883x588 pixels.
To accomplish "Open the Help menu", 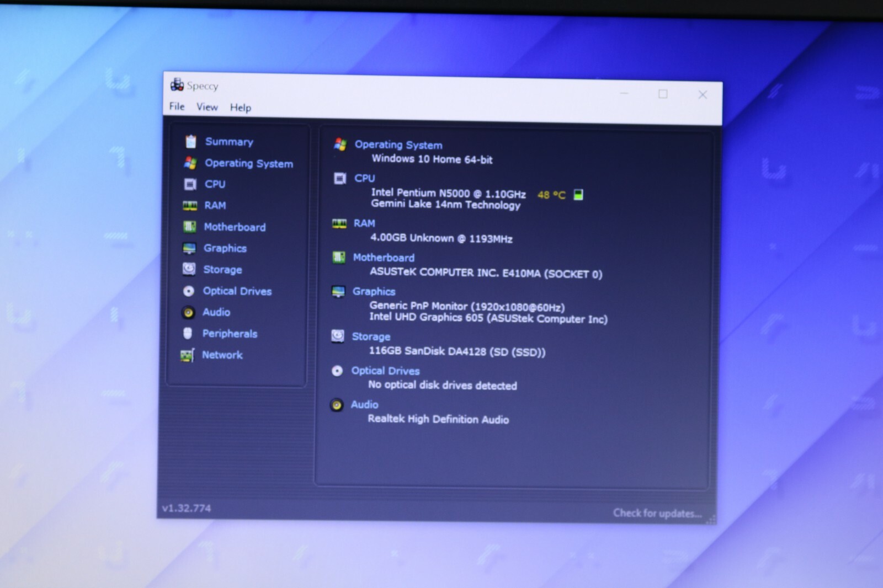I will [241, 108].
